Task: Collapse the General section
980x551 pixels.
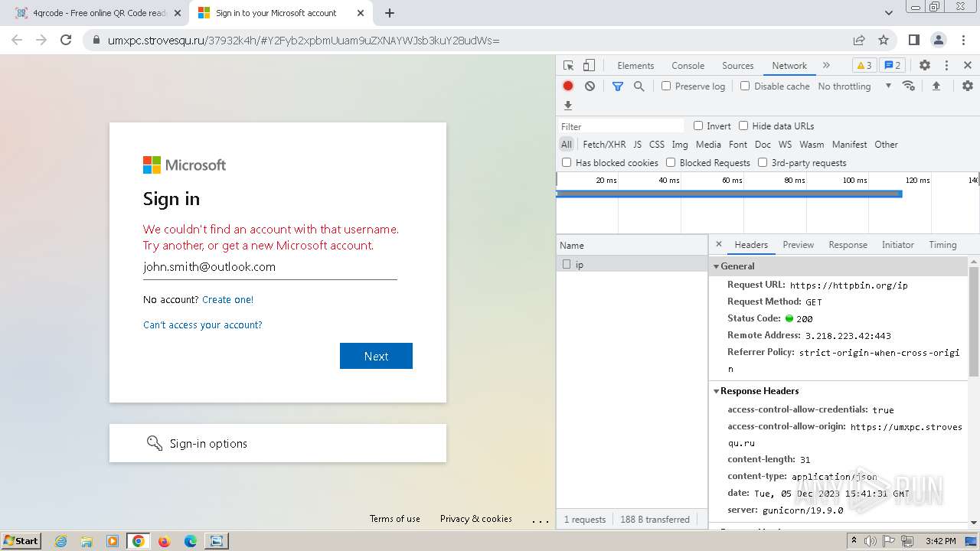Action: [717, 266]
